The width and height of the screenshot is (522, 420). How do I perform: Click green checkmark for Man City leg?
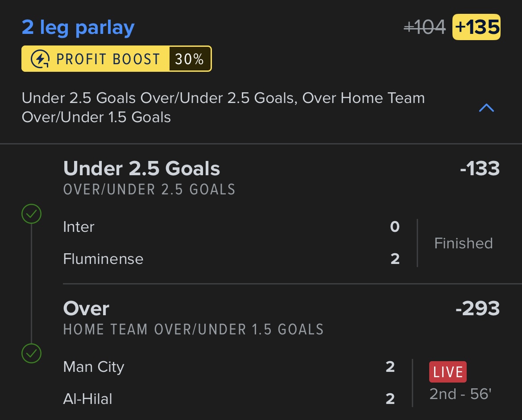click(31, 353)
